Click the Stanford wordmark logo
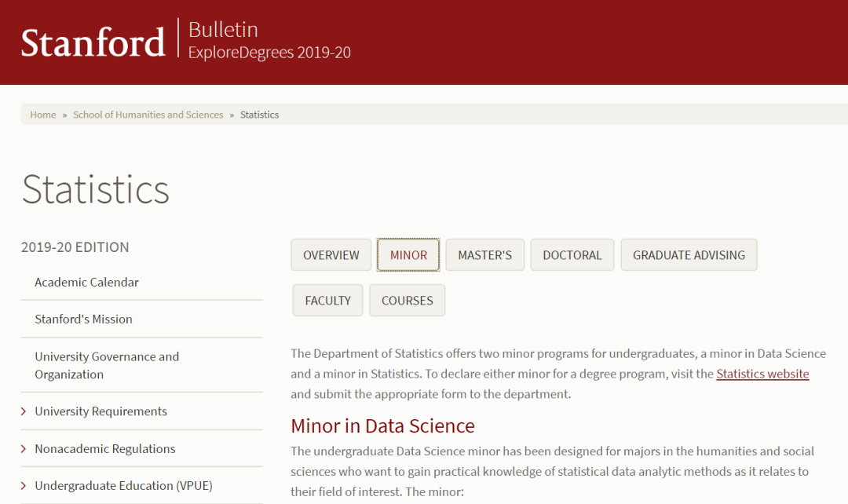Image resolution: width=848 pixels, height=504 pixels. (93, 42)
